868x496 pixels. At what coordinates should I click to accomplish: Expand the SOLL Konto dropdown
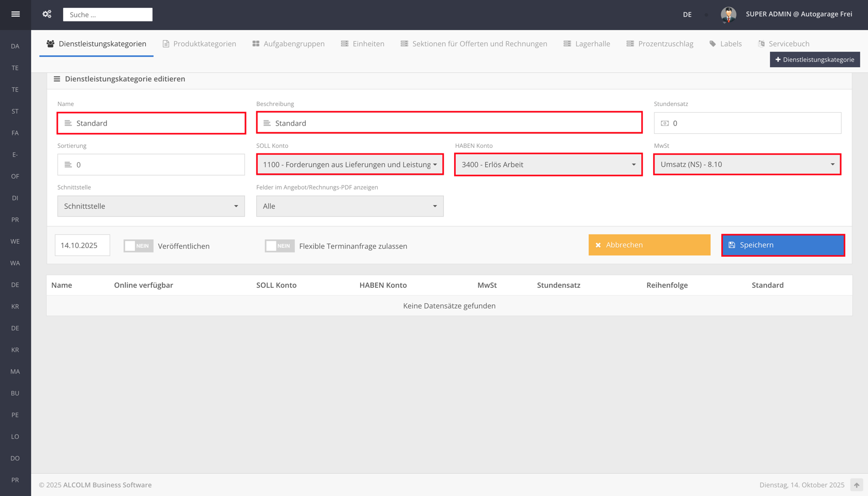click(350, 164)
